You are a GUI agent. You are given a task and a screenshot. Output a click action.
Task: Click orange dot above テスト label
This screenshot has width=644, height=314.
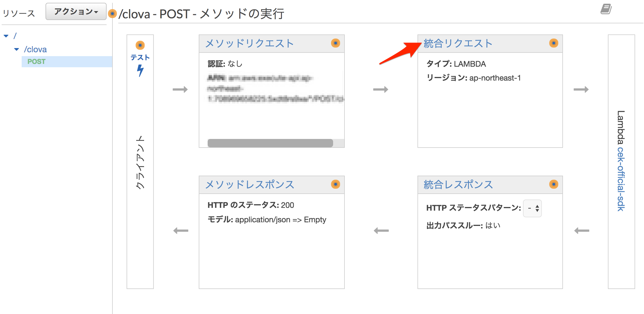coord(140,45)
